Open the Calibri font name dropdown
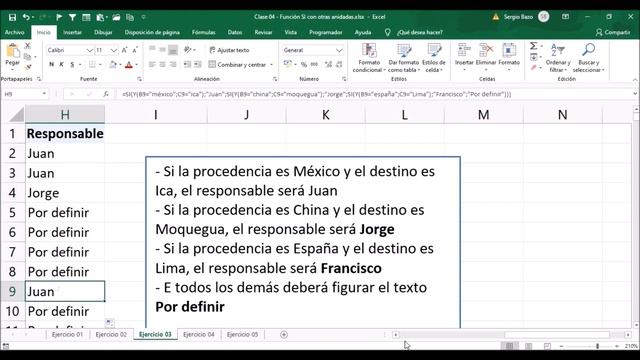 point(89,50)
